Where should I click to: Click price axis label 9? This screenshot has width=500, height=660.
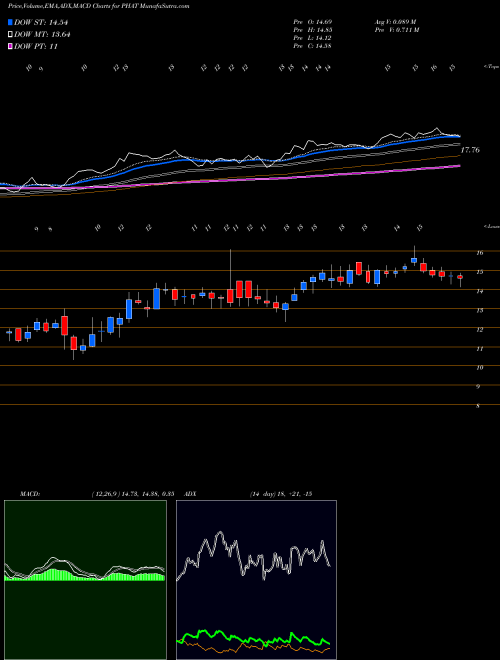click(x=478, y=387)
